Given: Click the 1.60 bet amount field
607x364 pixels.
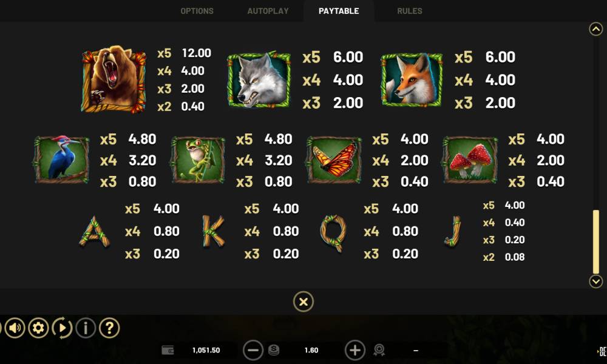Looking at the screenshot, I should [x=311, y=350].
